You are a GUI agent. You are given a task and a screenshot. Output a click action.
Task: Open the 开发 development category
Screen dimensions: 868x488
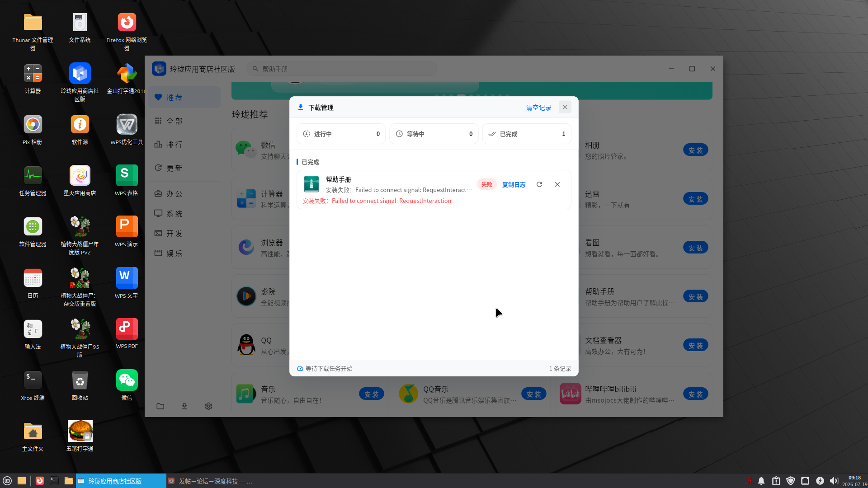point(184,234)
